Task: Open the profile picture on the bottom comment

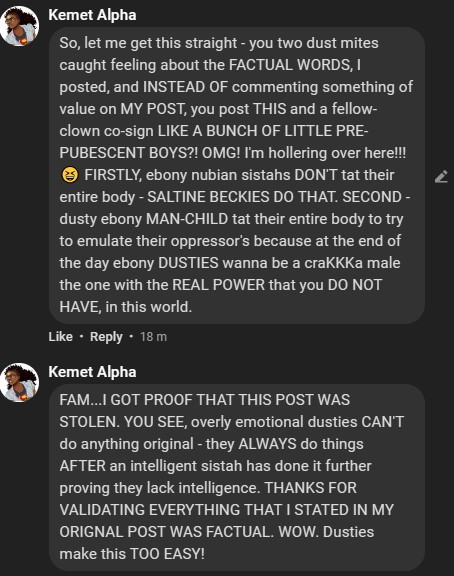Action: [19, 382]
